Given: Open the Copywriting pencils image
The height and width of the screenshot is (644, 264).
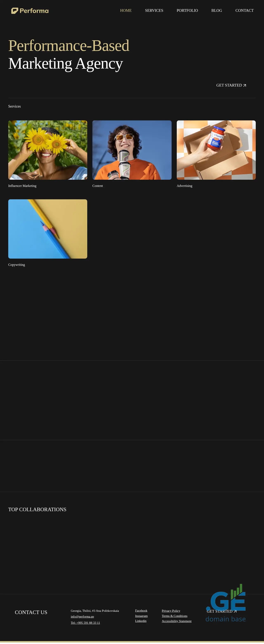Looking at the screenshot, I should 48,229.
